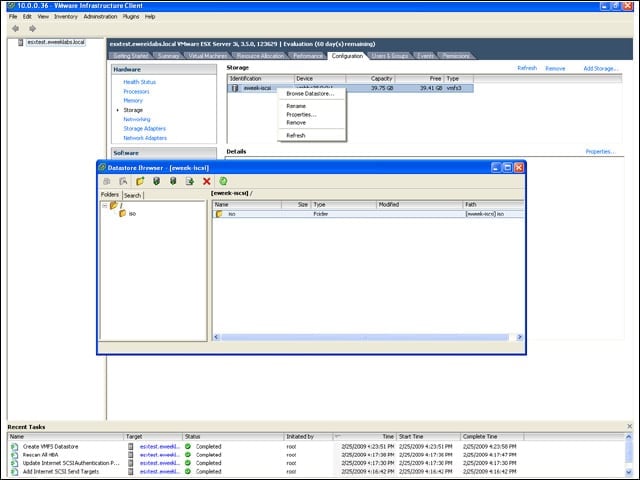Click the Datastore Browser title bar icon
Screen dimensions: 640x480
[x=102, y=168]
